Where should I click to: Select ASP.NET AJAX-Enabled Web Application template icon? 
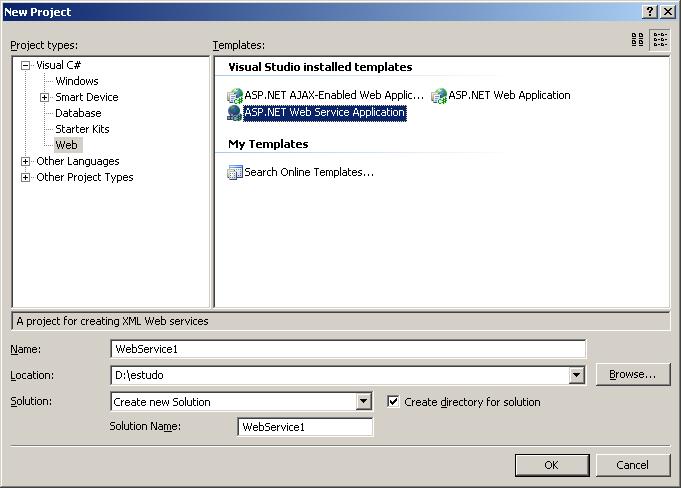(x=235, y=96)
